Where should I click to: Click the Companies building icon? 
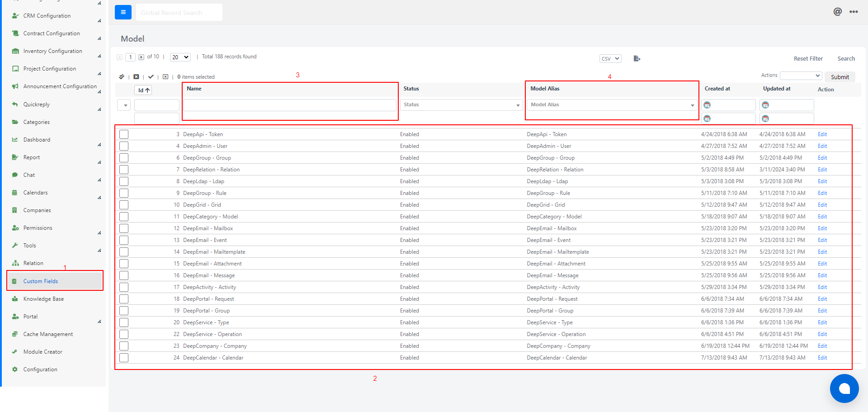[x=15, y=210]
